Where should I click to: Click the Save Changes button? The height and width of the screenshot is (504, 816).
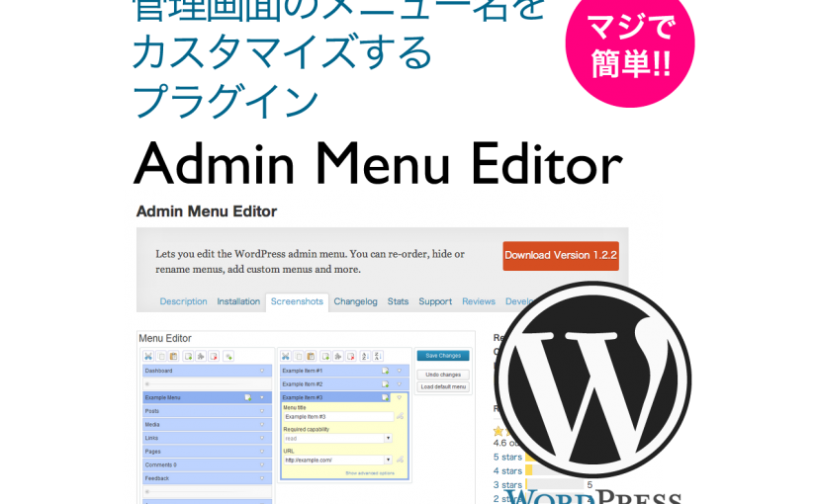(x=443, y=356)
